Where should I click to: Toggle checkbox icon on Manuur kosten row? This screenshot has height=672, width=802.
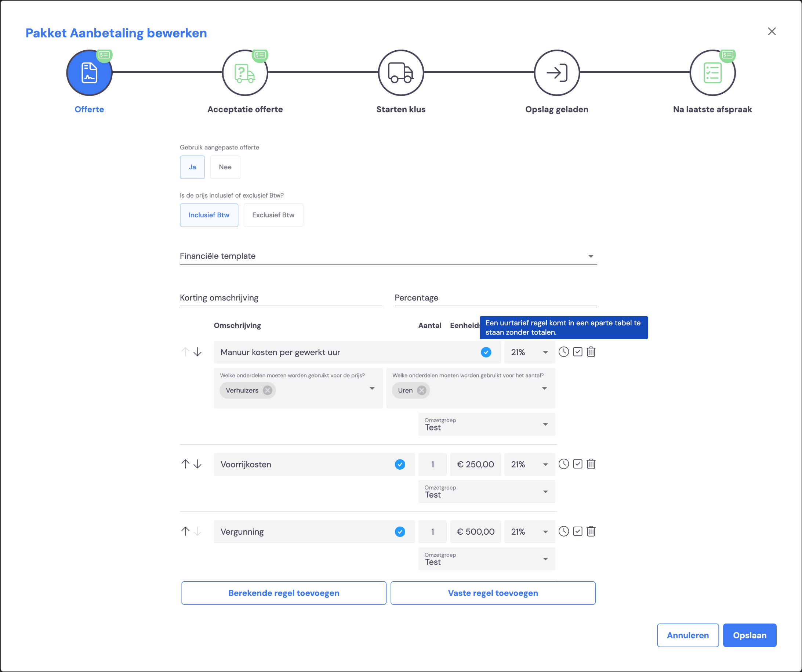click(577, 352)
